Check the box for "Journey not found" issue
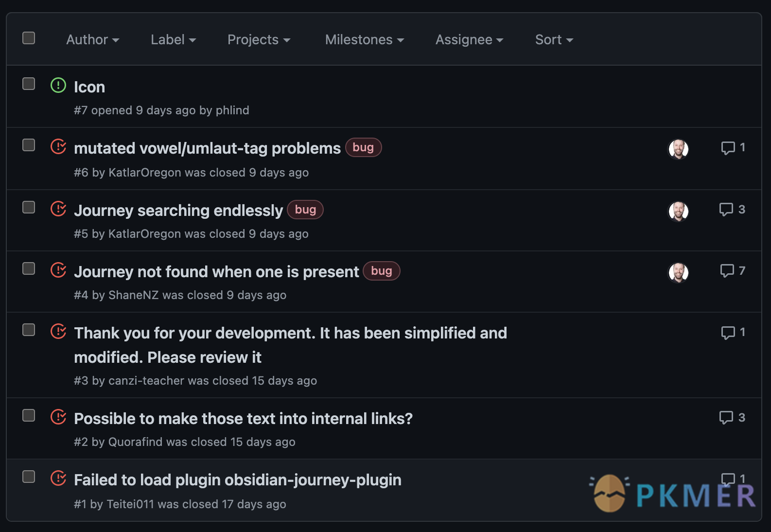Screen dimensions: 771x532 point(29,268)
